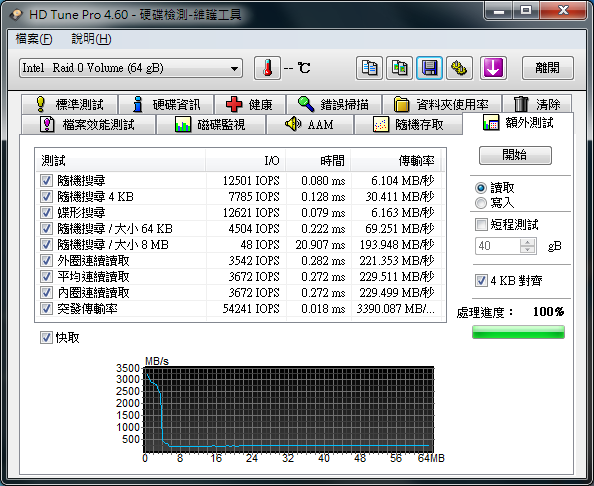Uncheck 隨機搜尋 / 大小 64 KB checkbox
The image size is (594, 486).
(x=46, y=229)
